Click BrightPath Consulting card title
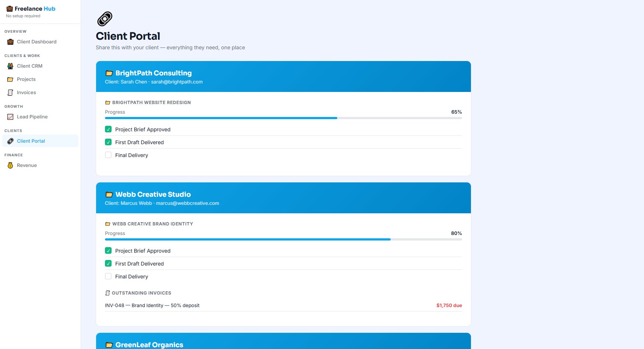The height and width of the screenshot is (349, 644). click(154, 73)
